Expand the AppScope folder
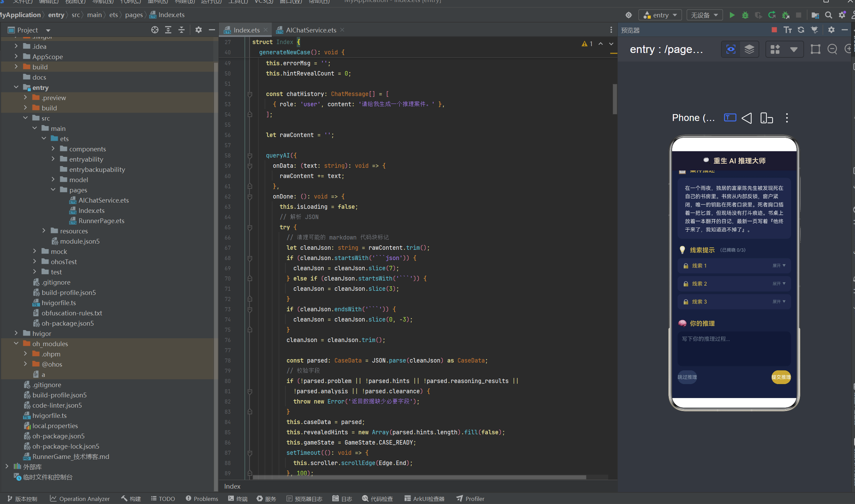This screenshot has height=504, width=855. pyautogui.click(x=16, y=56)
